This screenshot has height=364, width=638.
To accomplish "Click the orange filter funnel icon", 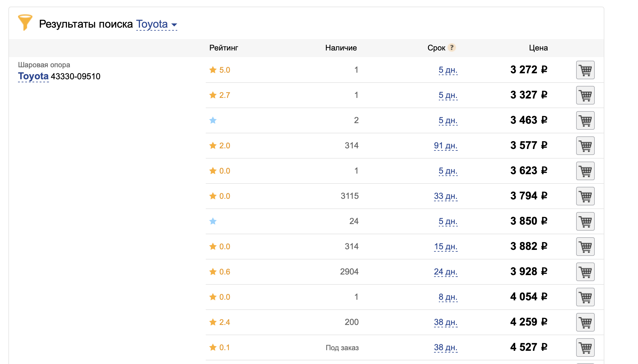I will click(25, 23).
